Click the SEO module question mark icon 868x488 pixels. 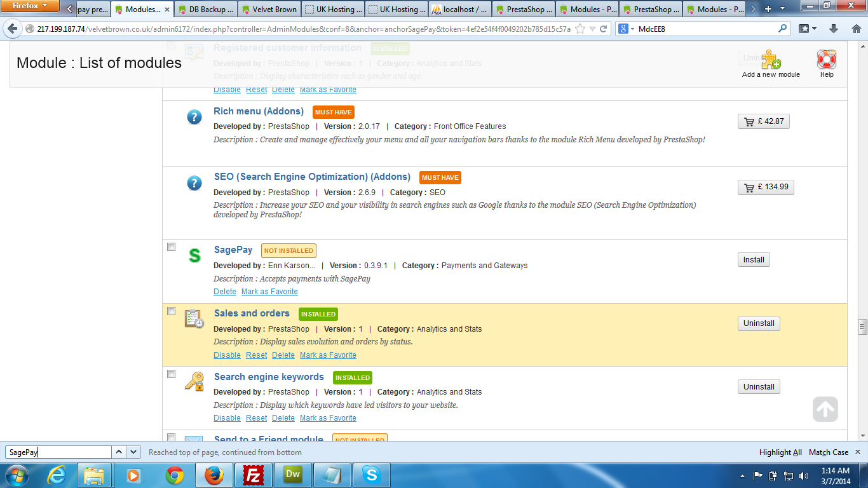click(194, 183)
